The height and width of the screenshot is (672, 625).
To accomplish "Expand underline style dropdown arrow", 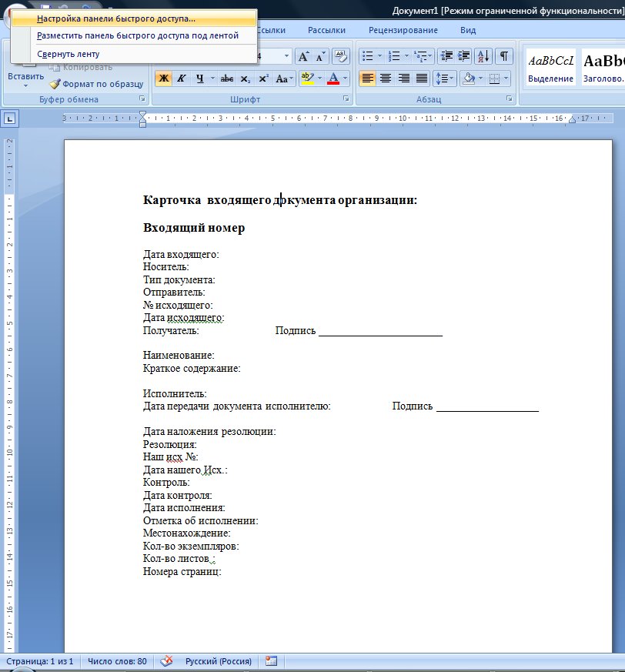I will (x=212, y=79).
